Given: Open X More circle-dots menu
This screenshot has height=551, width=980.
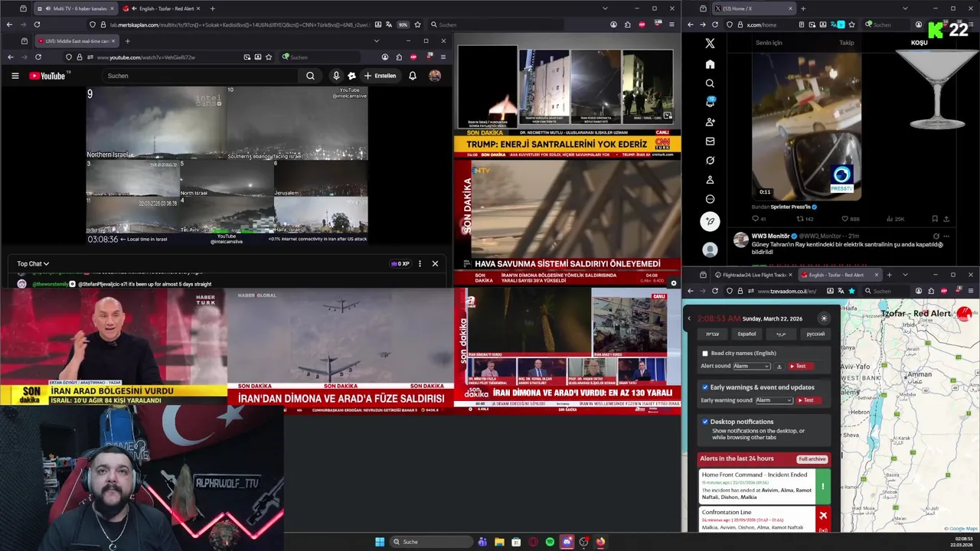Looking at the screenshot, I should click(x=710, y=199).
